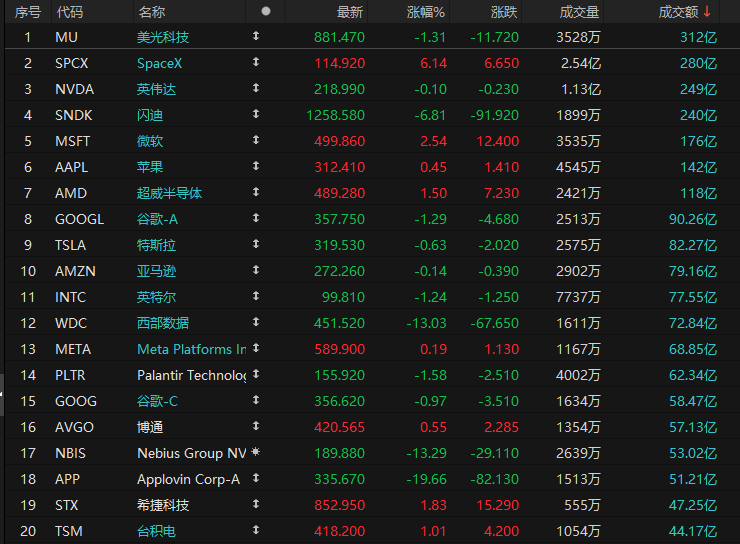Open the 特斯拉 stock name link

pos(156,245)
